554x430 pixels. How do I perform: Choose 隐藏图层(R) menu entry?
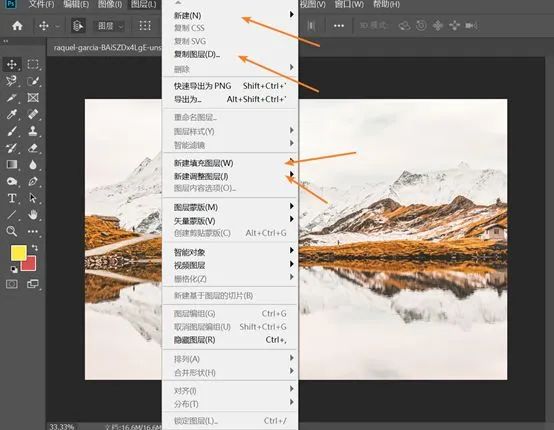click(x=230, y=340)
